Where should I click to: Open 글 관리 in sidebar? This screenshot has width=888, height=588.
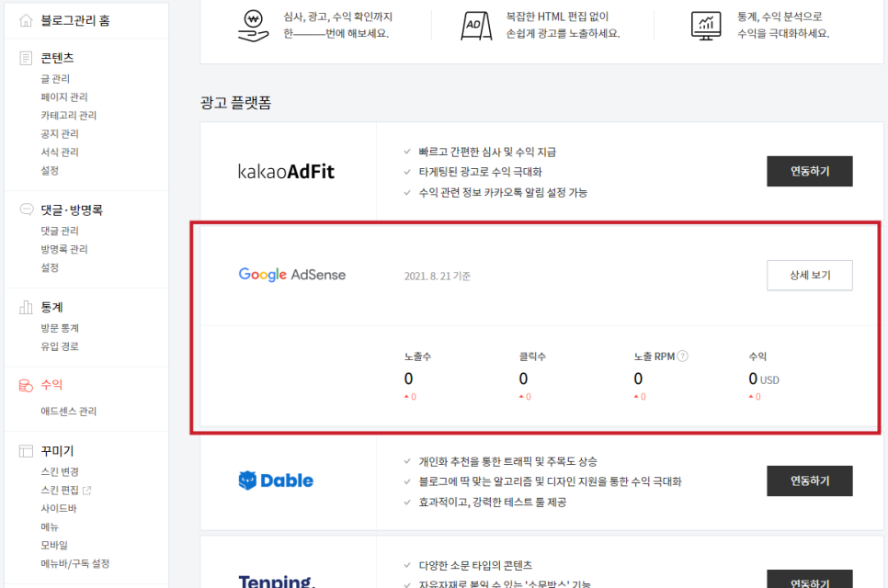[55, 79]
